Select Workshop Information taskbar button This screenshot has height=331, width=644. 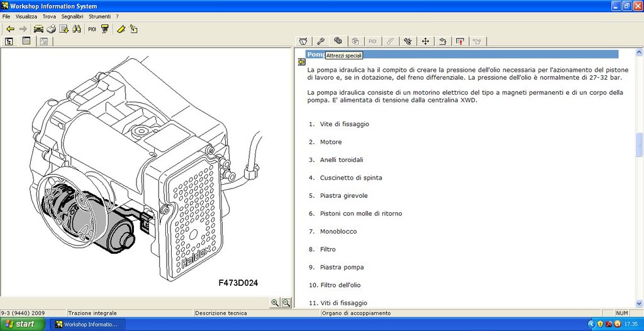(87, 324)
